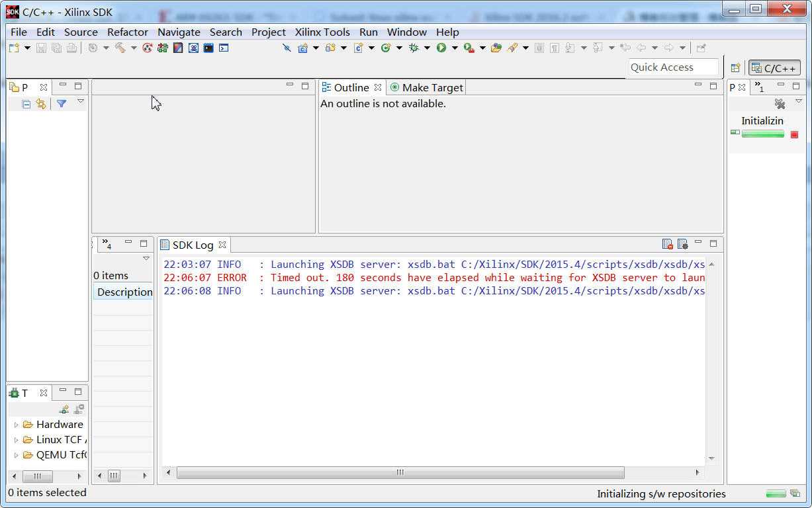The width and height of the screenshot is (812, 508).
Task: Click the green Run button icon
Action: (x=441, y=48)
